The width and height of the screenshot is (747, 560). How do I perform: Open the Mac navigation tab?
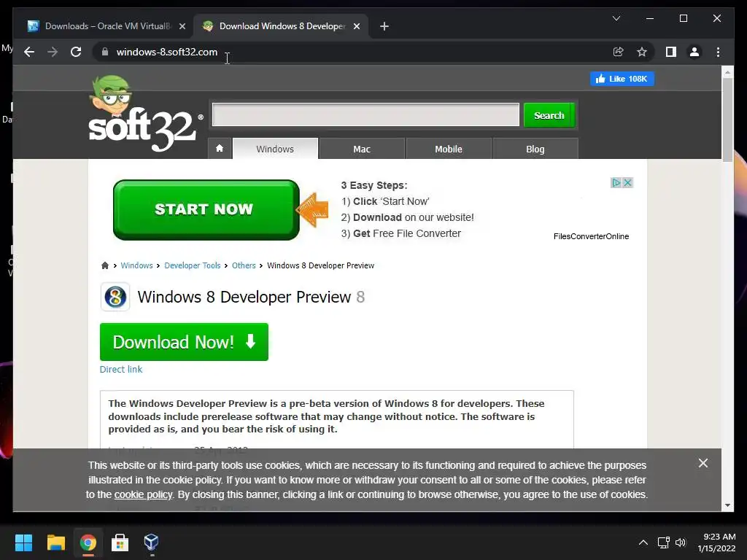tap(362, 149)
